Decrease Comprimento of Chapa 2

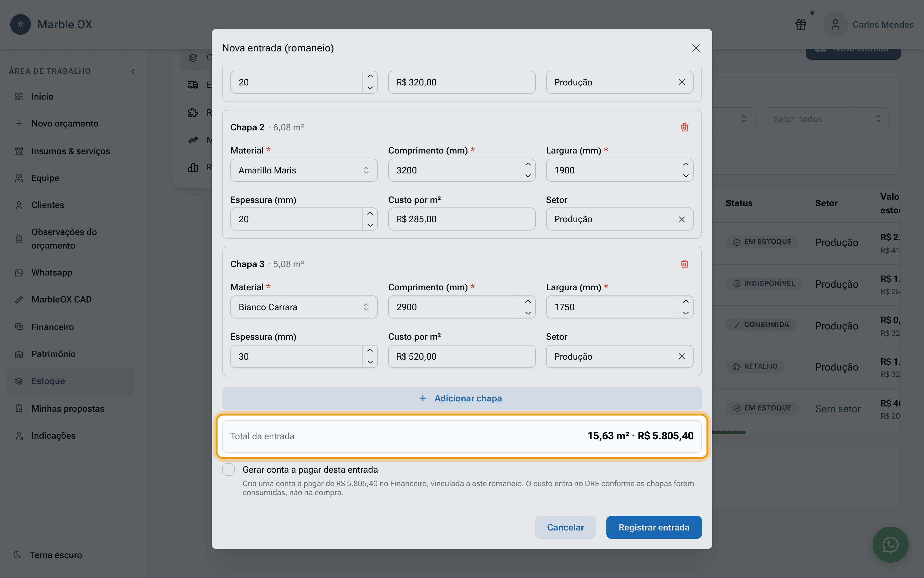pos(528,176)
